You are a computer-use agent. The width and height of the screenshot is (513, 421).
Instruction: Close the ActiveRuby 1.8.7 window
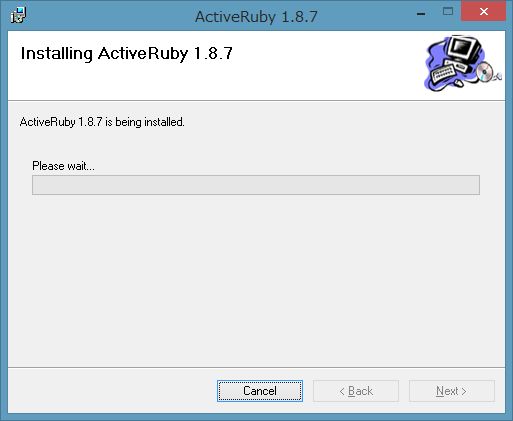483,12
